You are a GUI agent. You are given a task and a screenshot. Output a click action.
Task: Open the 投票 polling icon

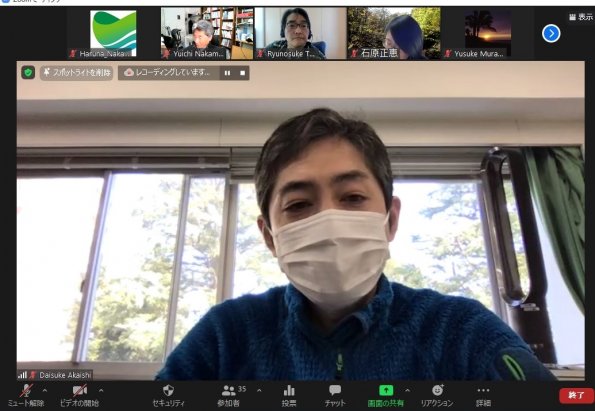tap(289, 395)
